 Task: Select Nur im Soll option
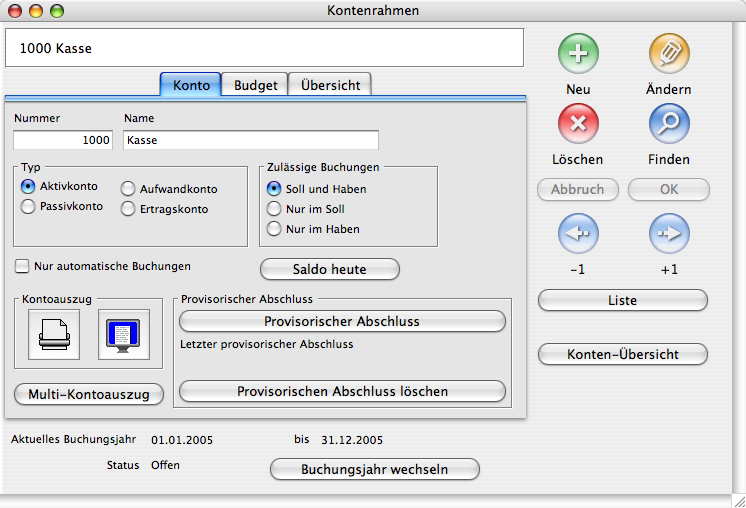click(x=273, y=209)
